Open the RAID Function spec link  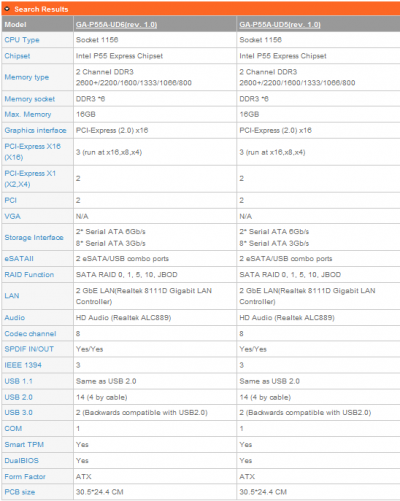pyautogui.click(x=29, y=275)
